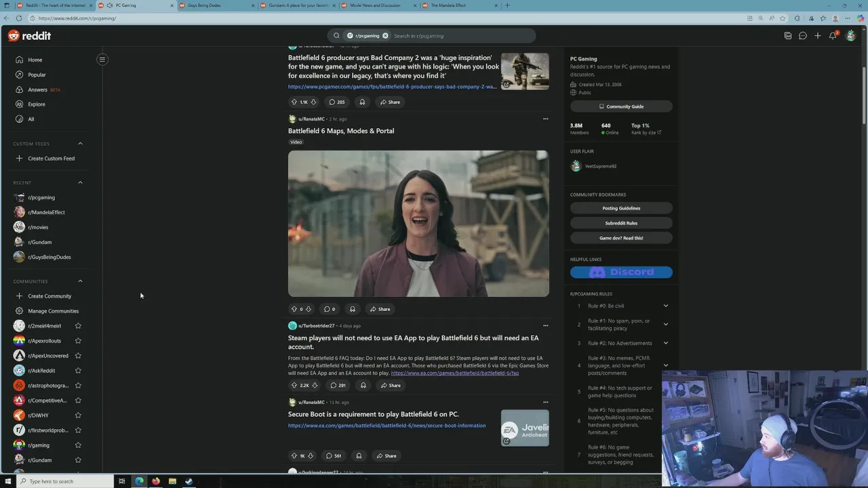868x488 pixels.
Task: Upvote the Bad Company 2 post
Action: click(x=294, y=102)
